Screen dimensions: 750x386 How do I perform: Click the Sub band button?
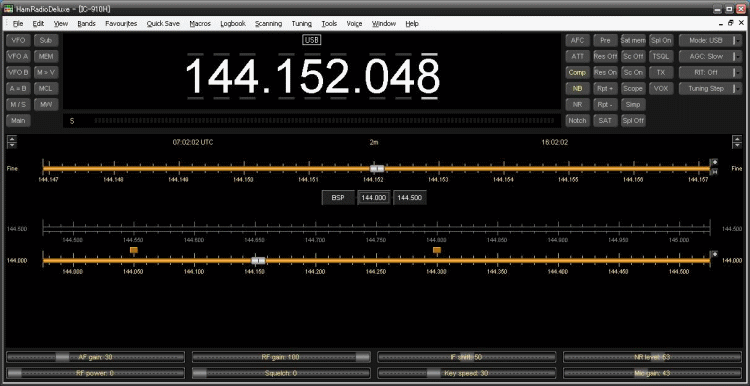pos(46,41)
